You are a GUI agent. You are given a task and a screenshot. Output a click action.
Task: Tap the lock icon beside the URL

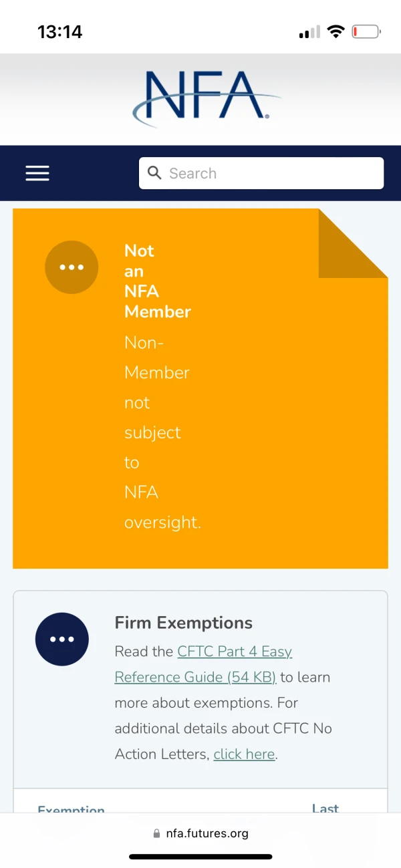coord(157,833)
